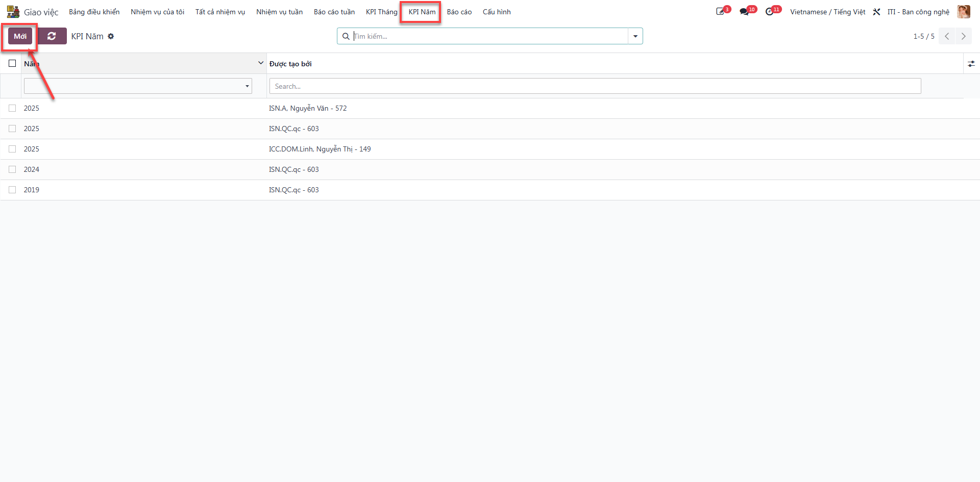
Task: Open the Báo cáo menu item
Action: (x=459, y=12)
